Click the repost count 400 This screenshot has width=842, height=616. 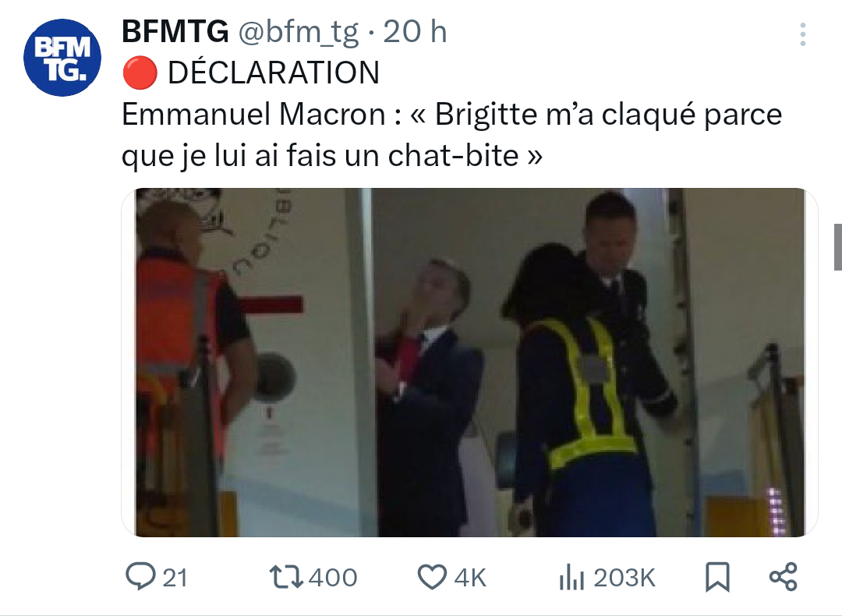pyautogui.click(x=333, y=578)
